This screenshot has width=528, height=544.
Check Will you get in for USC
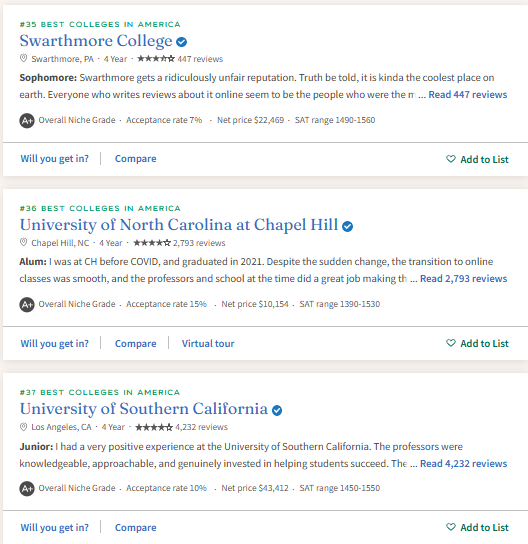pos(54,528)
